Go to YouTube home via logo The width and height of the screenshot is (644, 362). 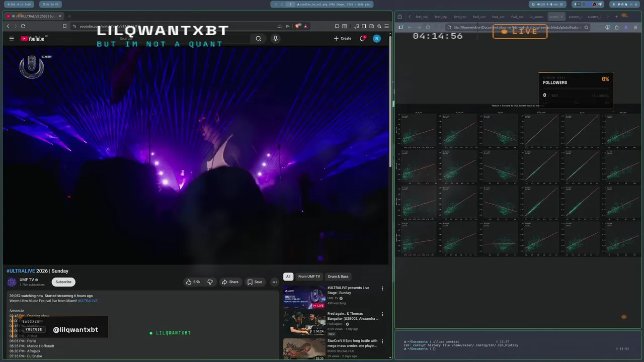(33, 38)
